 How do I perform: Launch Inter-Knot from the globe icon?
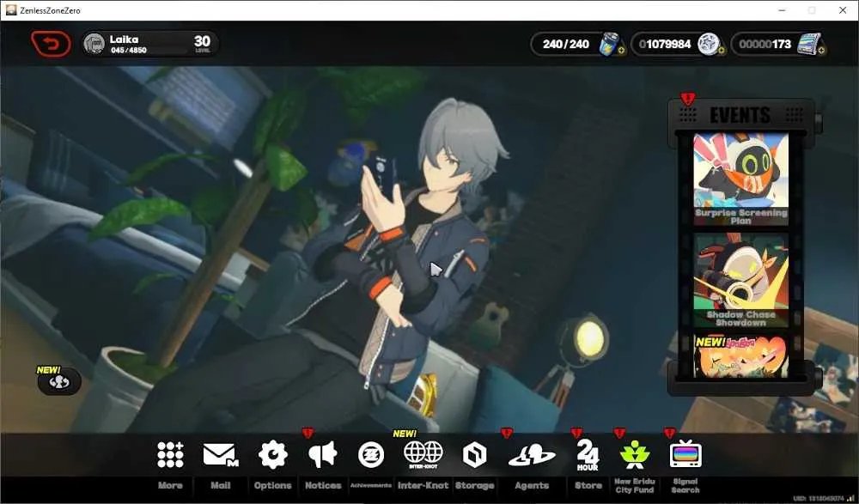coord(423,455)
